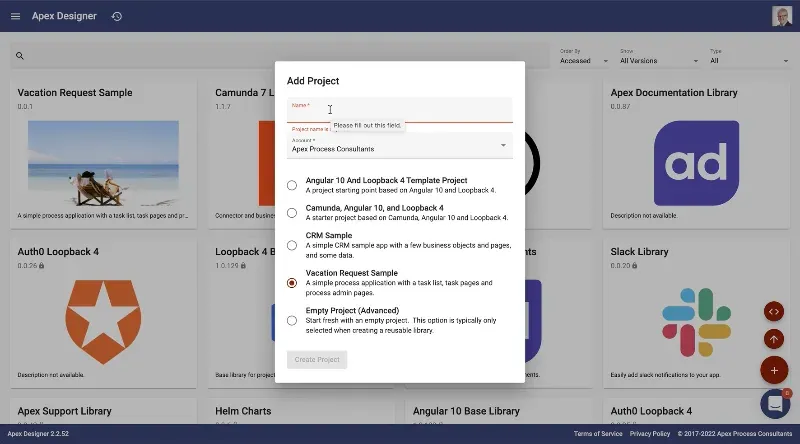Click the Vacation Request Sample beach image

coord(103,163)
